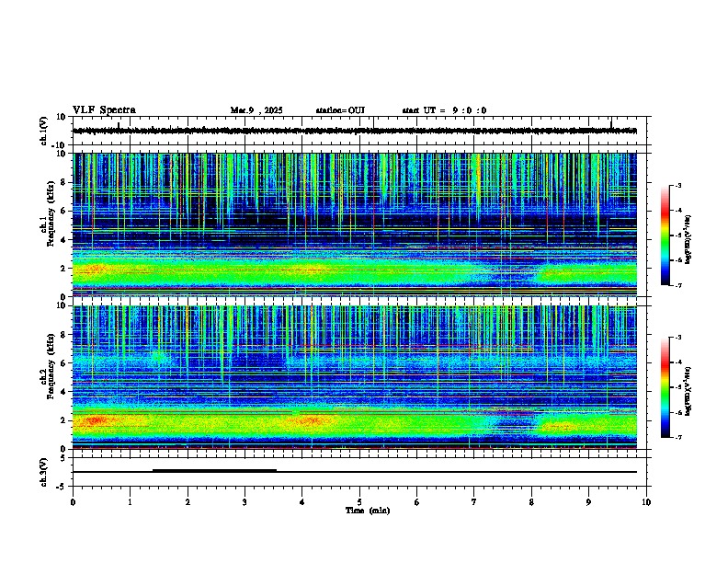
Task: Click the "4" kHz tick on the ch.2 frequency axis
Action: tap(65, 392)
